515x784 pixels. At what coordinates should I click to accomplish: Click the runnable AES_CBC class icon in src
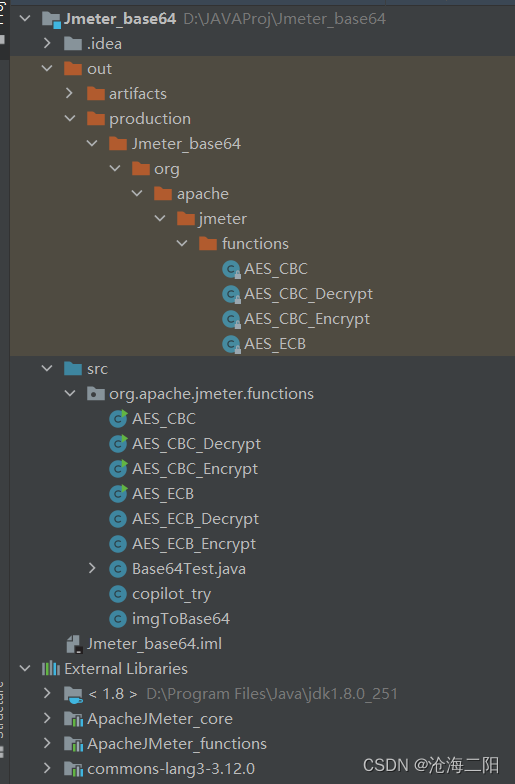[x=118, y=418]
